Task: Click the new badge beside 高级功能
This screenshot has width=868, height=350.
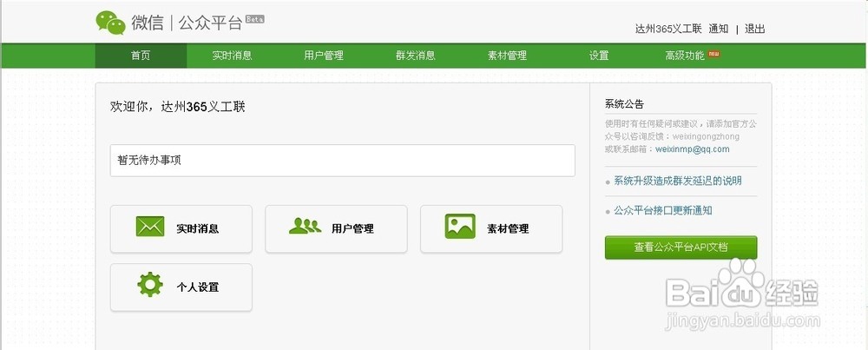Action: [714, 53]
